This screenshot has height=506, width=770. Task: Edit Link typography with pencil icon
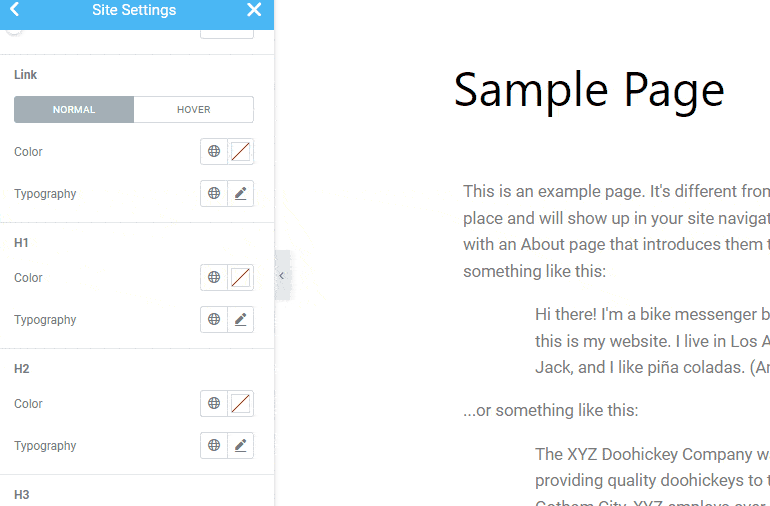click(241, 194)
